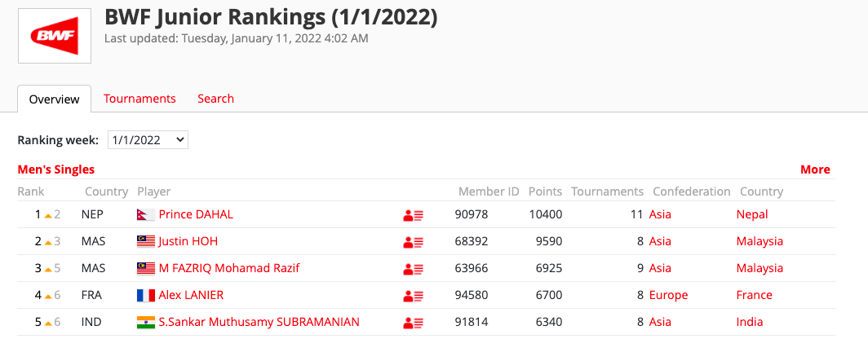The width and height of the screenshot is (868, 339).
Task: Open M FAZRIQ's player profile icon
Action: pyautogui.click(x=413, y=269)
